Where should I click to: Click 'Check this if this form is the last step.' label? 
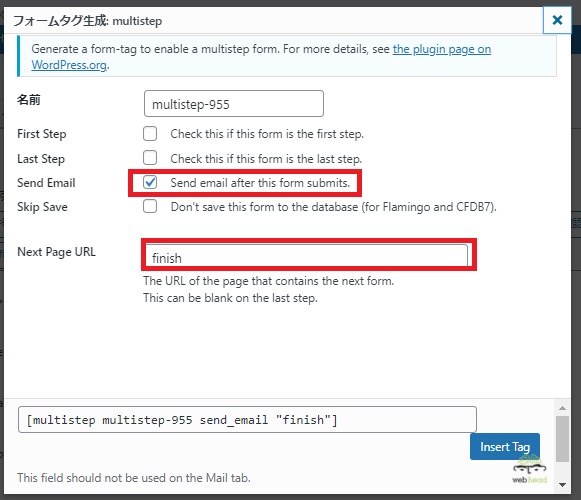coord(266,159)
